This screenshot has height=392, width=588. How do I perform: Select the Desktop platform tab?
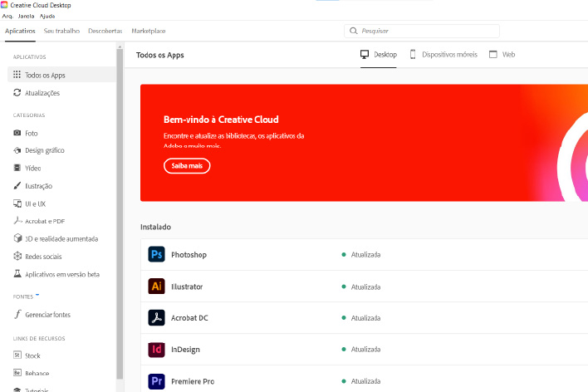[379, 54]
